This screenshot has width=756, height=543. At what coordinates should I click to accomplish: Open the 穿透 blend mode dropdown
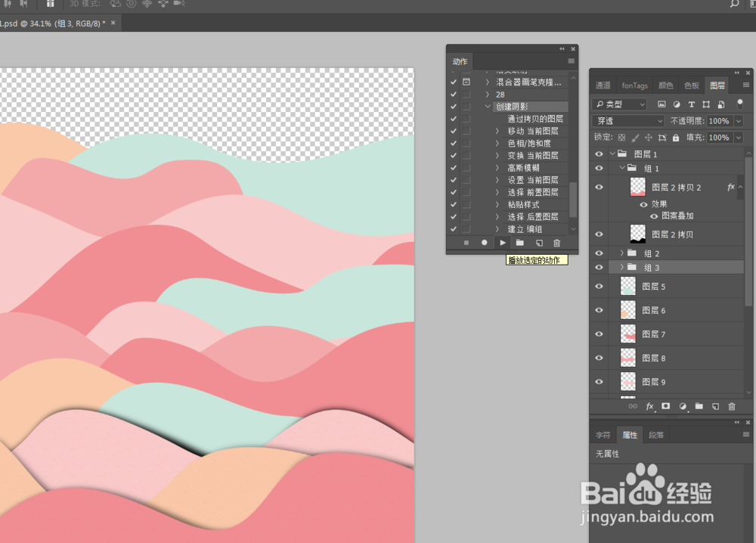(627, 120)
